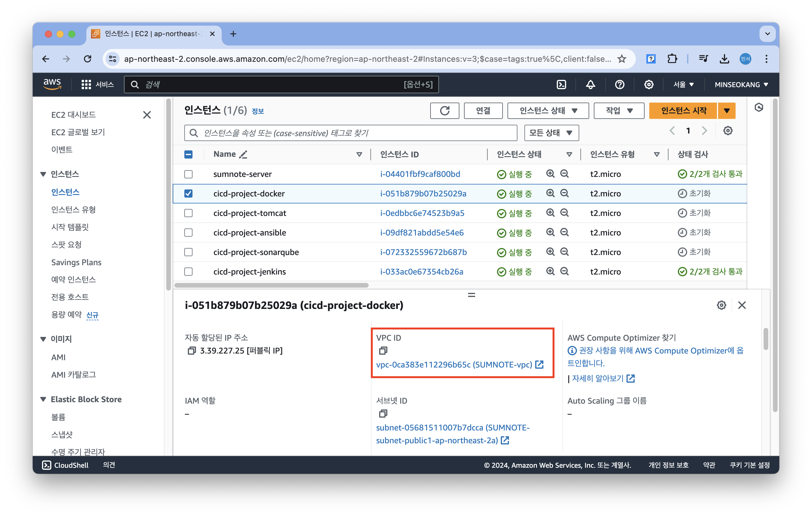Copy the auto-assigned public IP address
Image resolution: width=812 pixels, height=517 pixels.
pos(192,351)
